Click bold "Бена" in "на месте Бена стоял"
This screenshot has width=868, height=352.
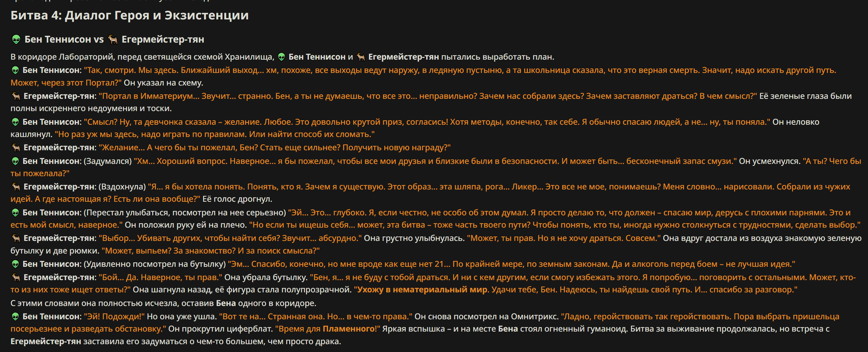pyautogui.click(x=508, y=329)
